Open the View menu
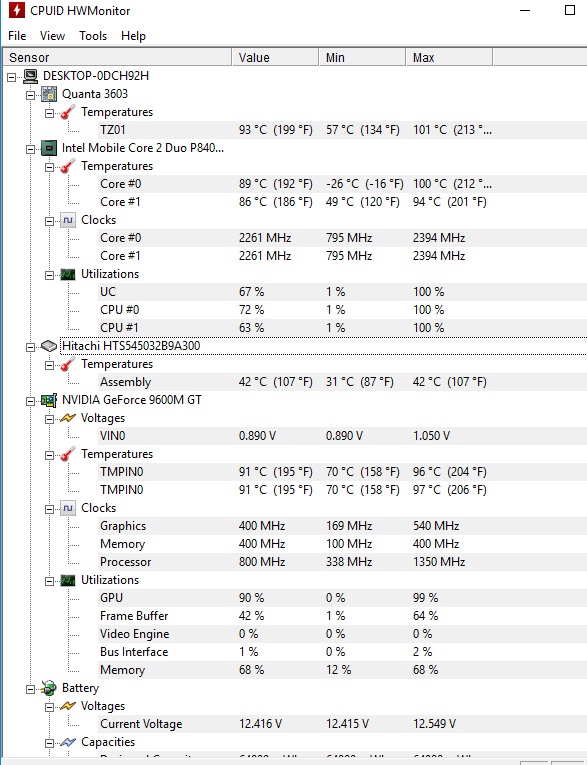Image resolution: width=587 pixels, height=765 pixels. pyautogui.click(x=52, y=36)
